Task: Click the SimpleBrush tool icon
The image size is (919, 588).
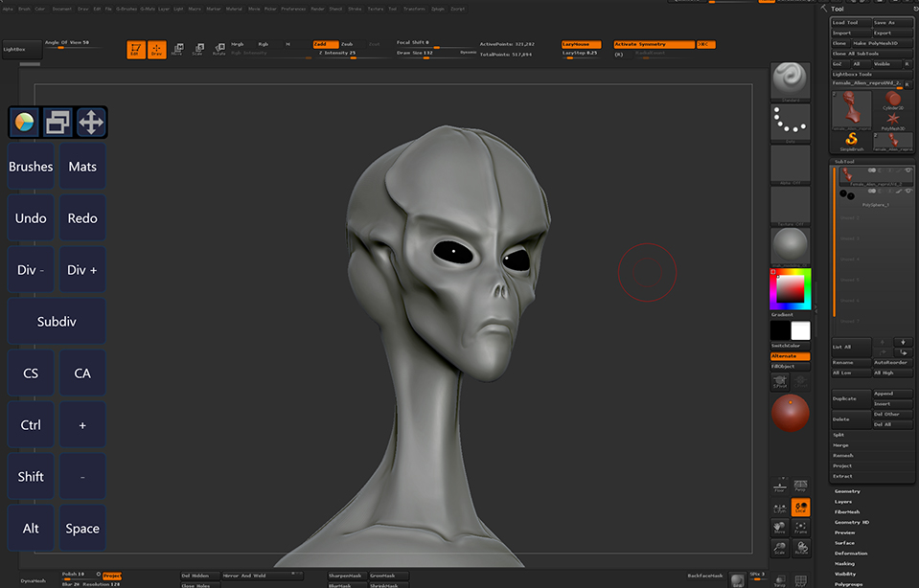Action: [x=850, y=140]
